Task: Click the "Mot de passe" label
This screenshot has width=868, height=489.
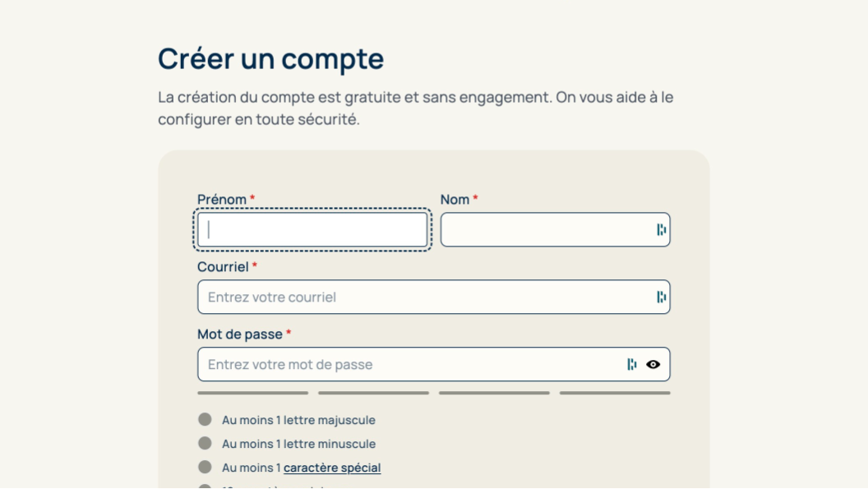Action: click(240, 334)
